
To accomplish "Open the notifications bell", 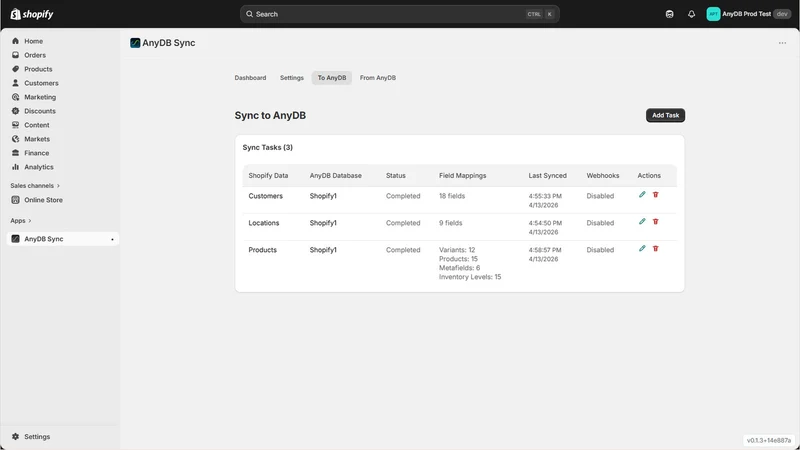I will [x=691, y=14].
